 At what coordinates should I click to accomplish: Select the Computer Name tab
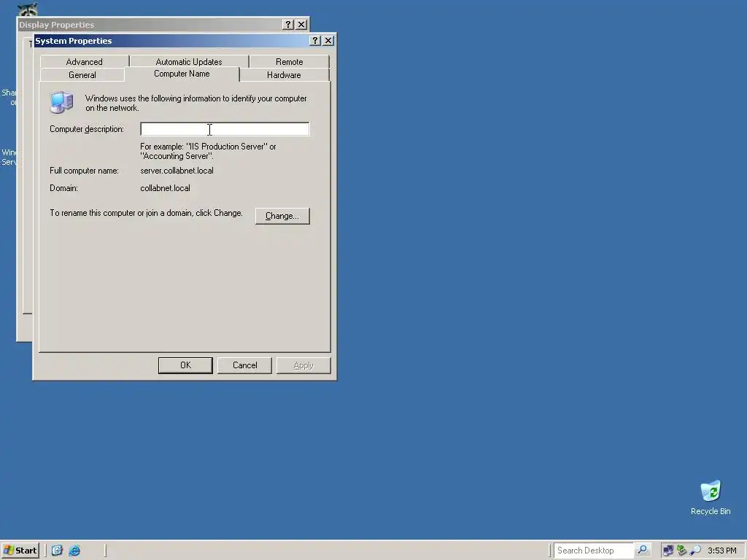tap(182, 74)
